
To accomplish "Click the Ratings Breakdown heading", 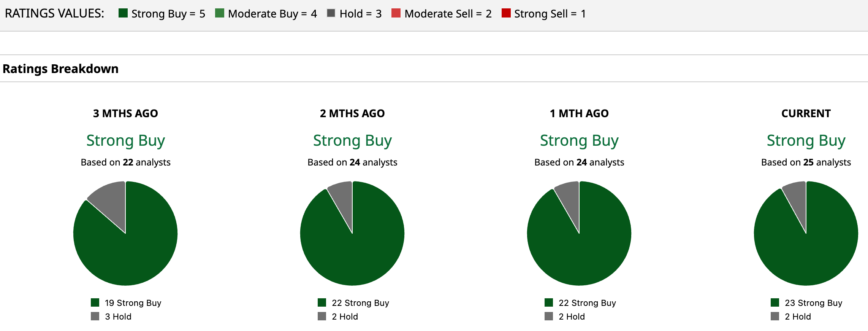I will point(60,69).
